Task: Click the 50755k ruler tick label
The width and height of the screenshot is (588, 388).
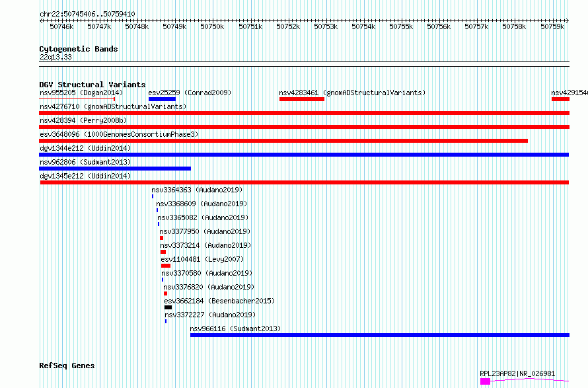Action: tap(401, 26)
